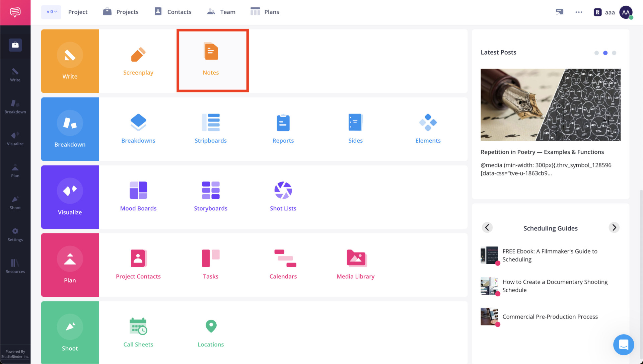Open the Screenplay editor icon
The height and width of the screenshot is (364, 643).
pyautogui.click(x=138, y=60)
